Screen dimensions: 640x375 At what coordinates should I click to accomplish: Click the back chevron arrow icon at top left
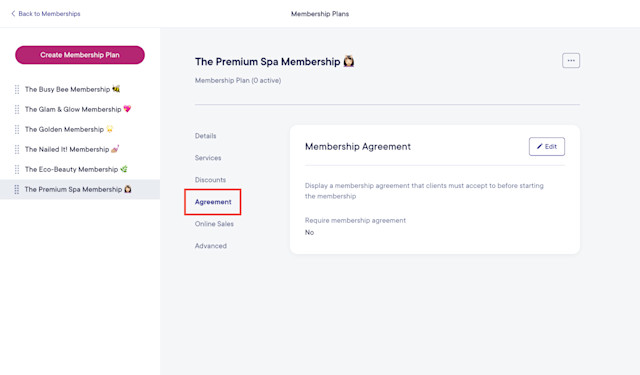tap(13, 13)
